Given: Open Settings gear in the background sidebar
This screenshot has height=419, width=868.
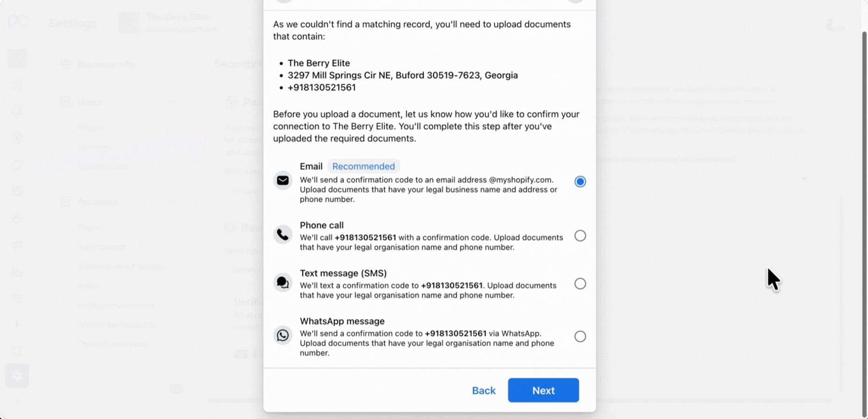Looking at the screenshot, I should [x=17, y=375].
